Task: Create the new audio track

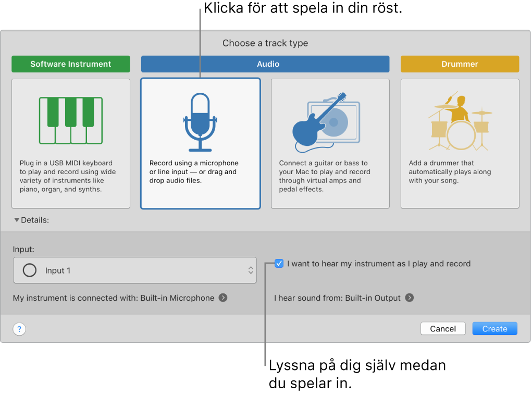Action: [x=494, y=328]
